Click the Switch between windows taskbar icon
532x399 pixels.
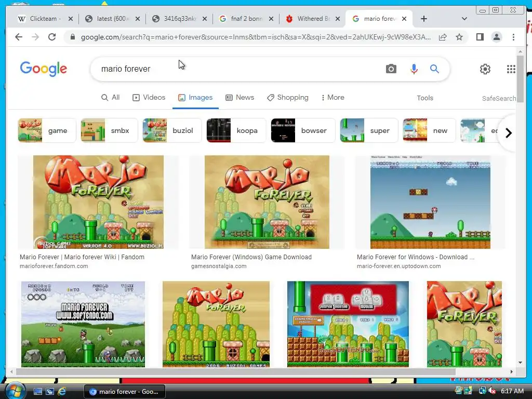[50, 392]
